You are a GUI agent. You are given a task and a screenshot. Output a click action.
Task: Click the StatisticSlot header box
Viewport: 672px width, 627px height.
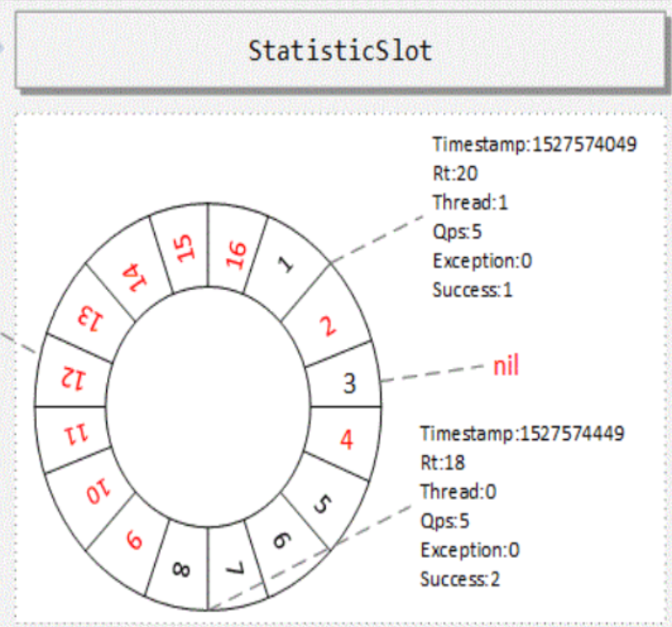tap(340, 50)
